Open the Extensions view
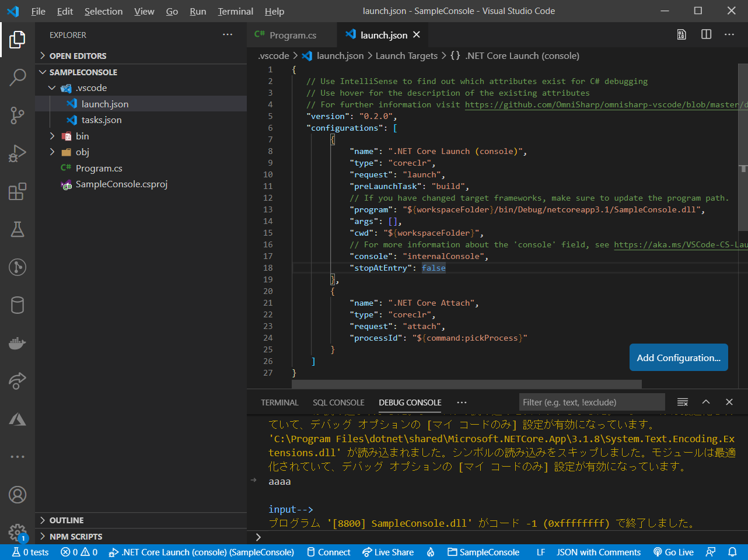Image resolution: width=748 pixels, height=560 pixels. click(x=18, y=191)
